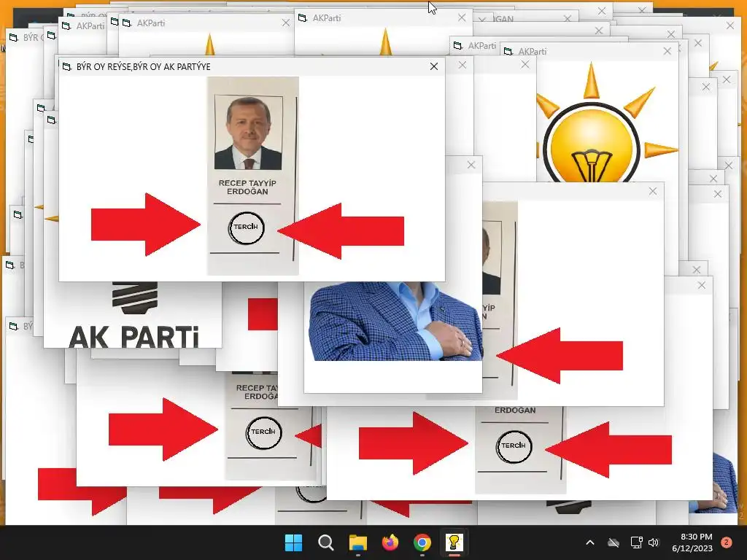Open network connection tray icon

pos(636,542)
